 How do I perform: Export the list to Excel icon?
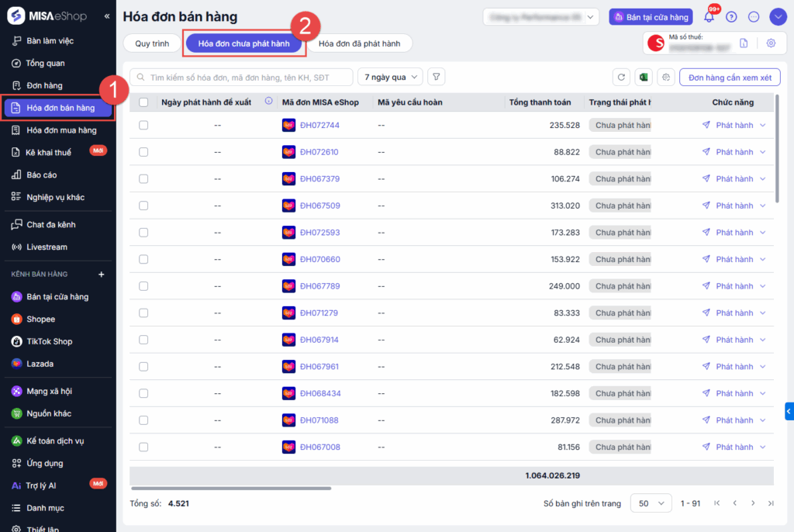tap(644, 77)
